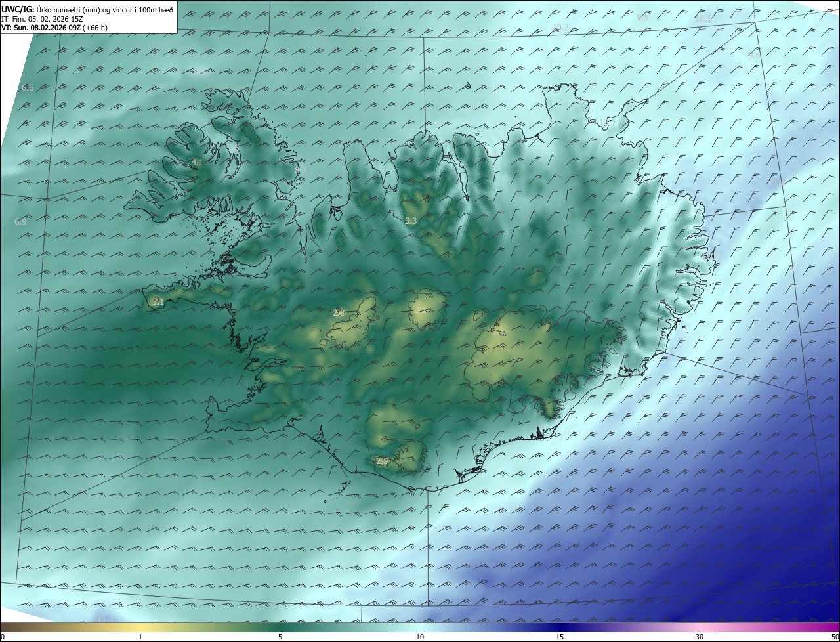840x642 pixels.
Task: Click the 6.9 precipitation value label
Action: point(20,222)
